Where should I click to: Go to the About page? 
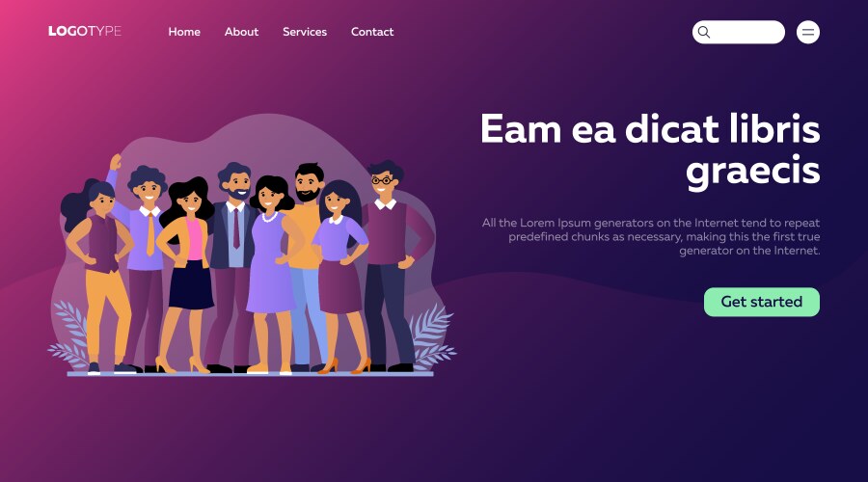[241, 32]
